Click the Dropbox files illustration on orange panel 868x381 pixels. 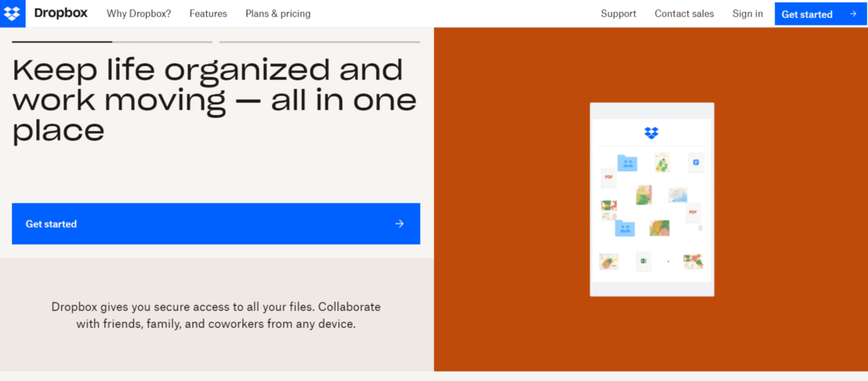[652, 200]
